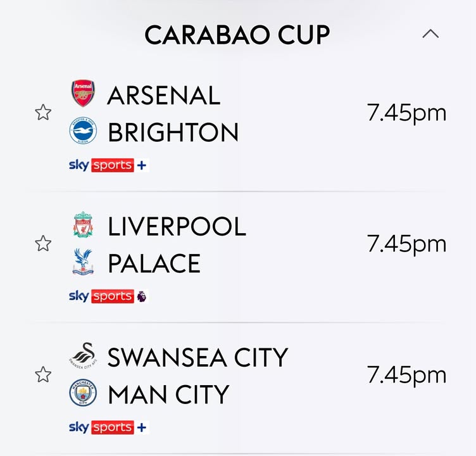Tap Sky Sports+ logo under Arsenal match
Image resolution: width=476 pixels, height=456 pixels.
(x=108, y=166)
